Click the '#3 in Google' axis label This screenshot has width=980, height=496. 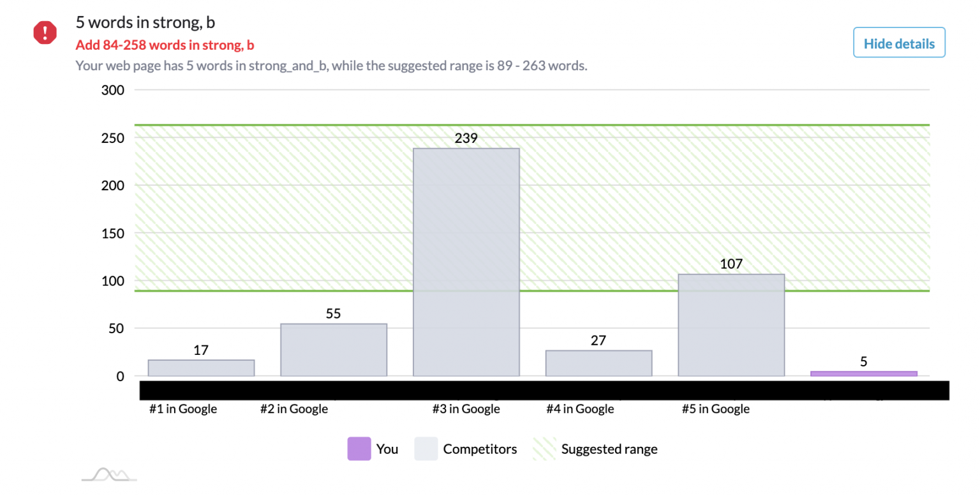[x=466, y=409]
